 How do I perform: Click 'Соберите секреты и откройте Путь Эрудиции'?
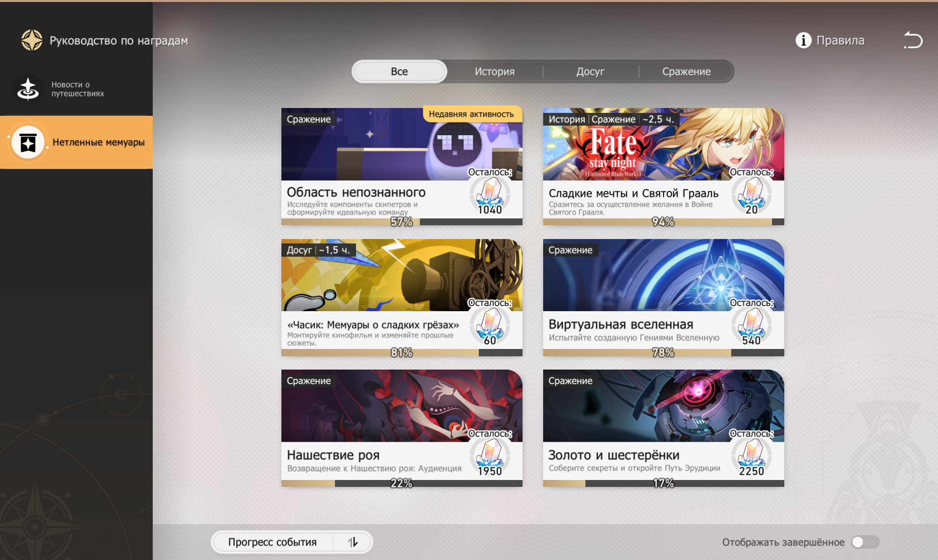pos(635,468)
